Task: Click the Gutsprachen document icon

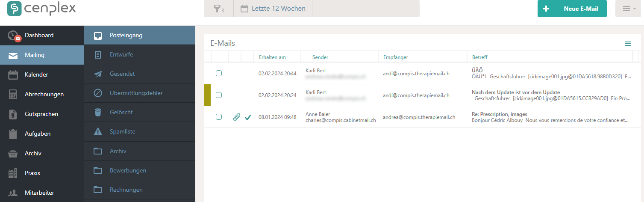Action: 13,114
